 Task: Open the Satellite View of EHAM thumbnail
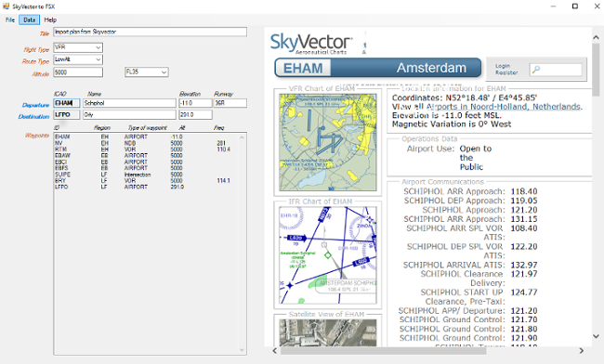328,332
